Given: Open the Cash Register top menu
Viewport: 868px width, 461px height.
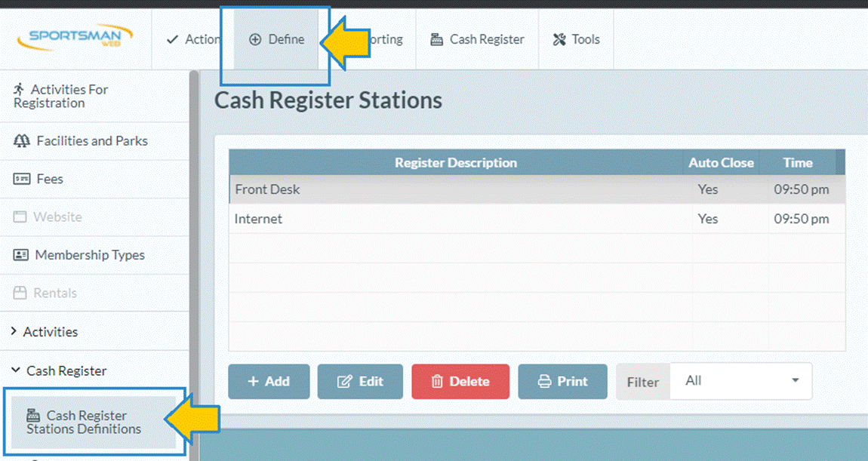Looking at the screenshot, I should [477, 39].
